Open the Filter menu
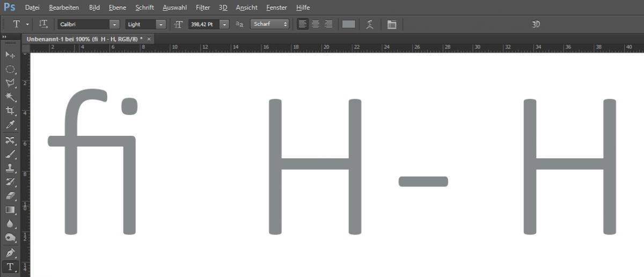The height and width of the screenshot is (277, 644). [203, 8]
